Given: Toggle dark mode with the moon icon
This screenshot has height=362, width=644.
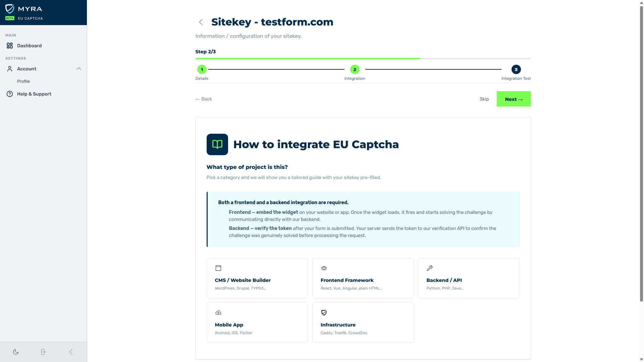Looking at the screenshot, I should pyautogui.click(x=16, y=352).
